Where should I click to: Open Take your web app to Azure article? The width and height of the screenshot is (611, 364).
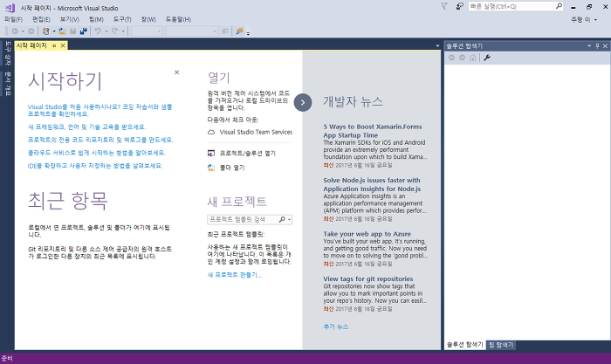tap(367, 234)
